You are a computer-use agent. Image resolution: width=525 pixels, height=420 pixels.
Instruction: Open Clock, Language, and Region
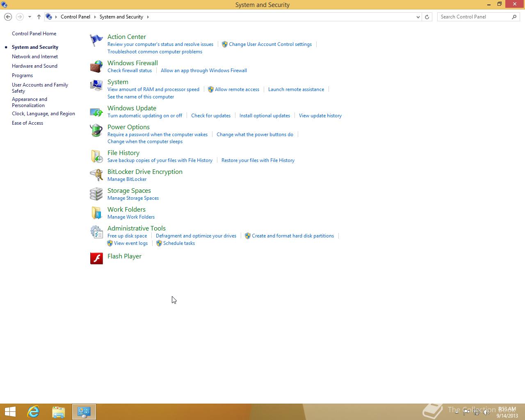click(43, 114)
